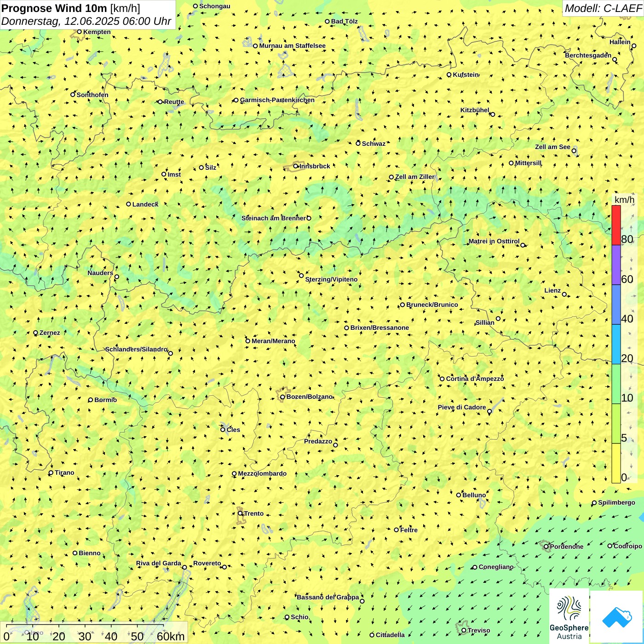Screen dimensions: 644x644
Task: Click the Sonthofen label
Action: pyautogui.click(x=92, y=95)
